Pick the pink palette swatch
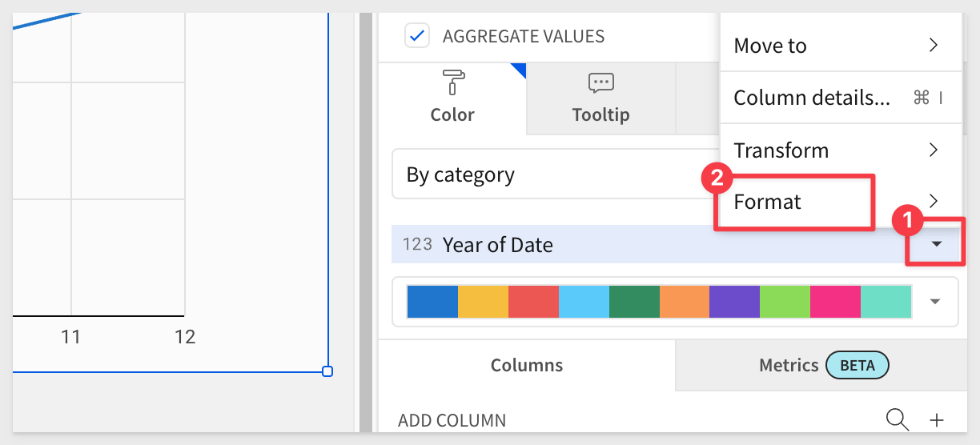980x445 pixels. [x=835, y=302]
